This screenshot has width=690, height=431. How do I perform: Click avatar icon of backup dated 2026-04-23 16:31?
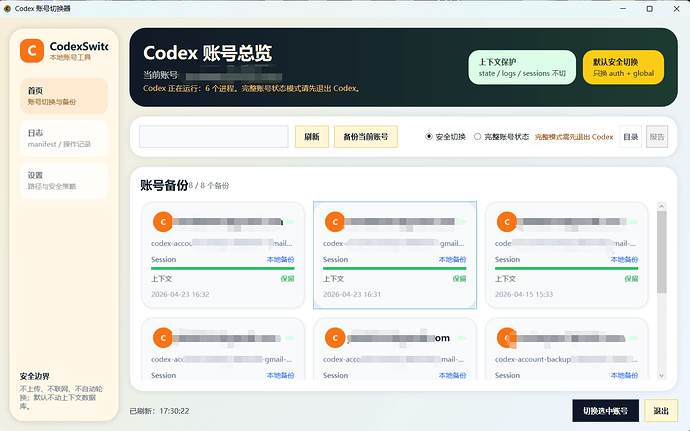(334, 222)
